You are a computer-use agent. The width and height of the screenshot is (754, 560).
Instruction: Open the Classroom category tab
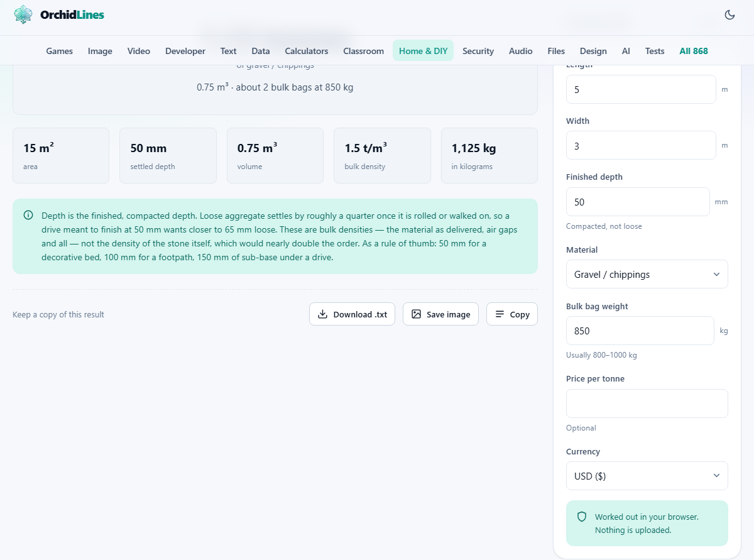tap(363, 51)
